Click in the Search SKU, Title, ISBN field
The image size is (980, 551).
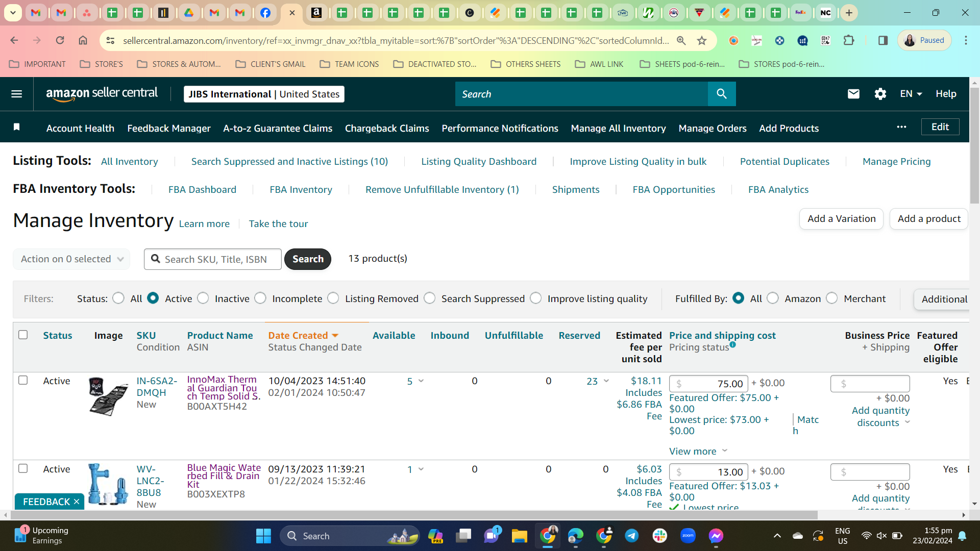coord(213,259)
